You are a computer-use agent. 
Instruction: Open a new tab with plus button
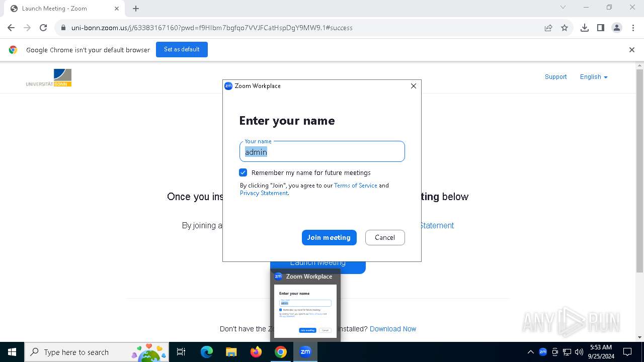[x=136, y=9]
